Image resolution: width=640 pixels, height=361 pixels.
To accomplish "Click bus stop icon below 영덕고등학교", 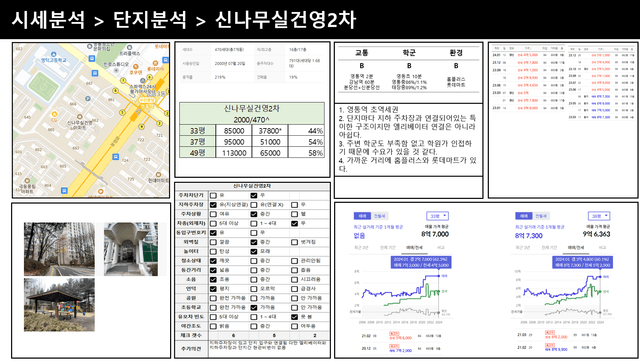I will pyautogui.click(x=95, y=73).
